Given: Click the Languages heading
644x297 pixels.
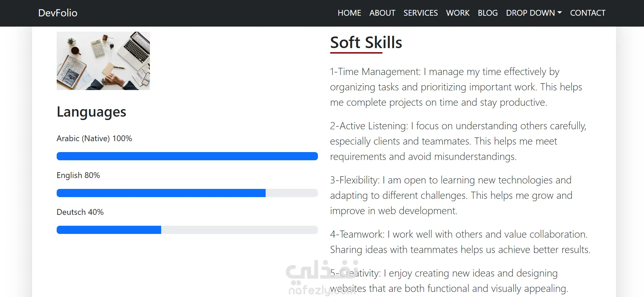Looking at the screenshot, I should (x=92, y=112).
